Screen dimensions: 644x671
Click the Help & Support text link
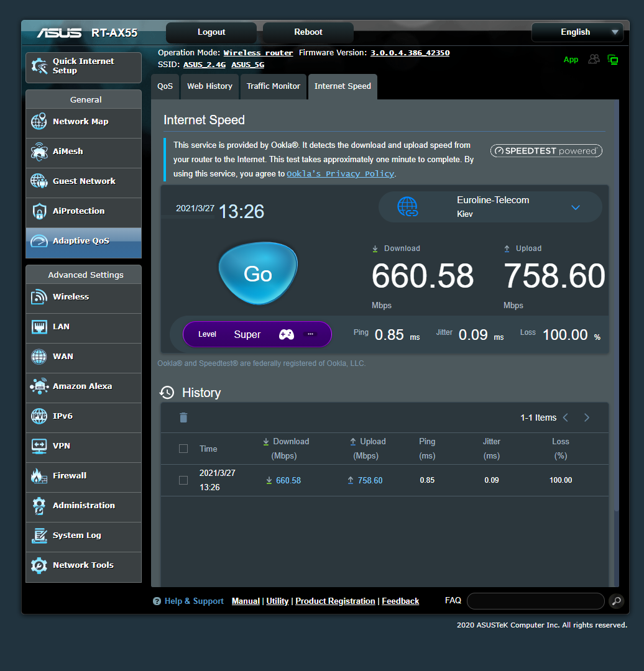tap(194, 601)
